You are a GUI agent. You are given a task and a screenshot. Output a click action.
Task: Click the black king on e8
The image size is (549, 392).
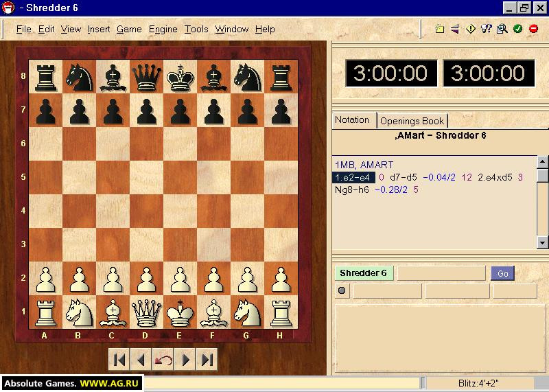[x=180, y=77]
